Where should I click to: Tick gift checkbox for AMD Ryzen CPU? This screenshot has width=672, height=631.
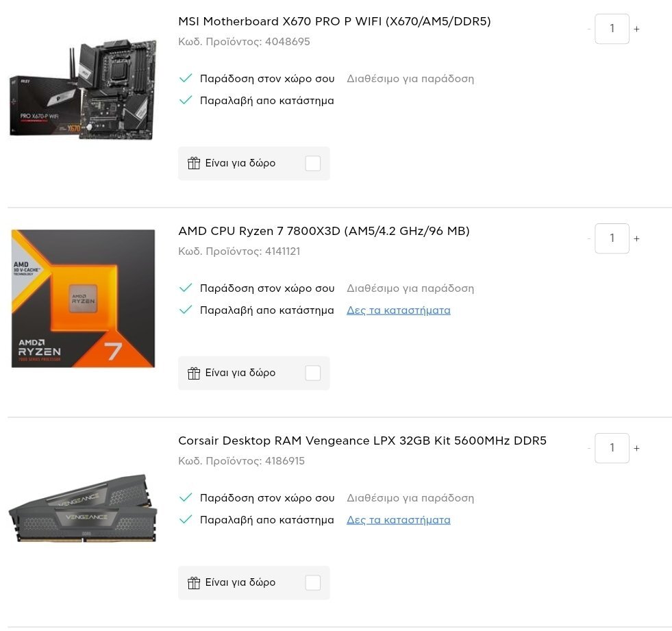coord(313,373)
